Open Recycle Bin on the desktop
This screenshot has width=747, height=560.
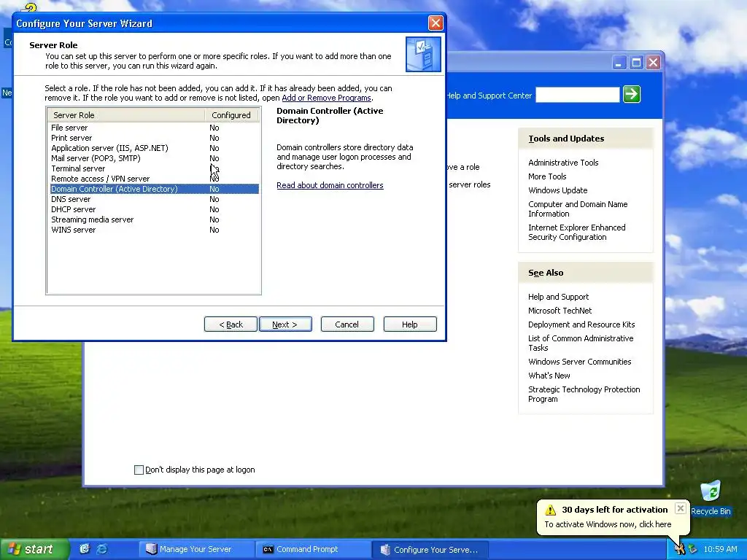[x=711, y=497]
